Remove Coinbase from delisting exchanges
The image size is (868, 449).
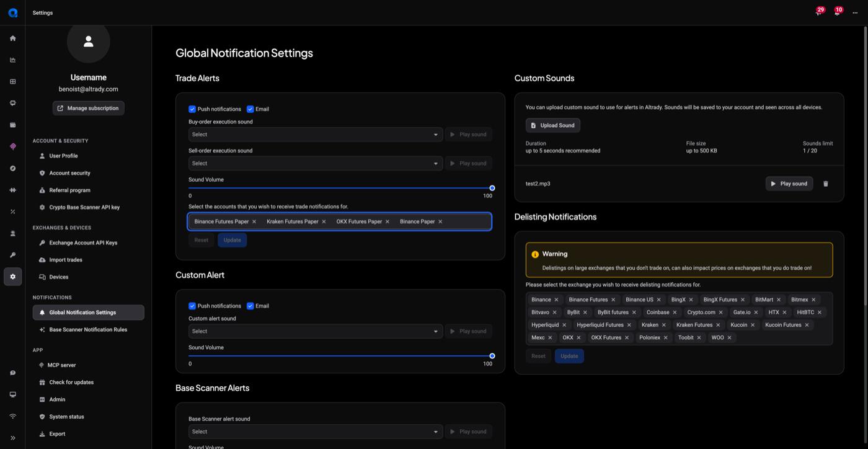[x=675, y=313]
